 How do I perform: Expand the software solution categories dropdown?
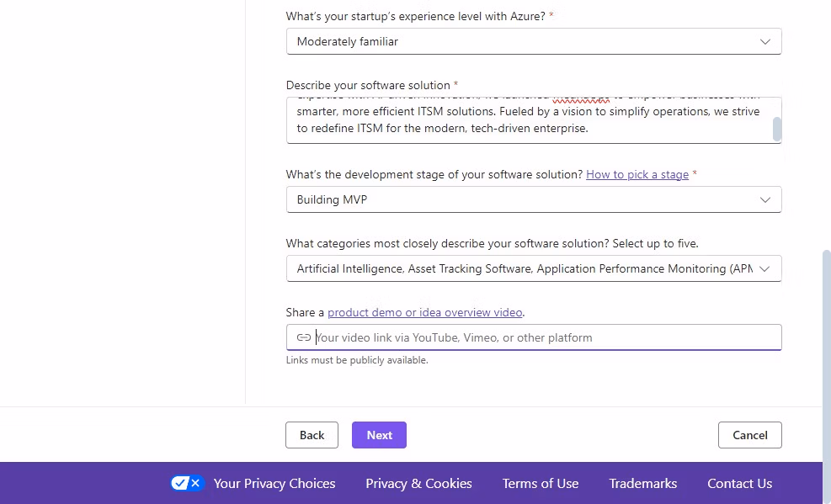764,268
